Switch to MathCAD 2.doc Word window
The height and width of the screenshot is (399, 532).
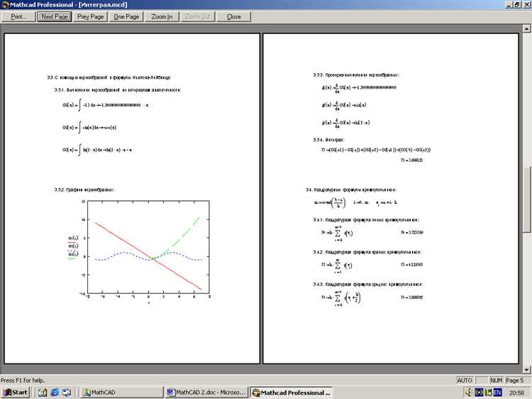click(206, 393)
